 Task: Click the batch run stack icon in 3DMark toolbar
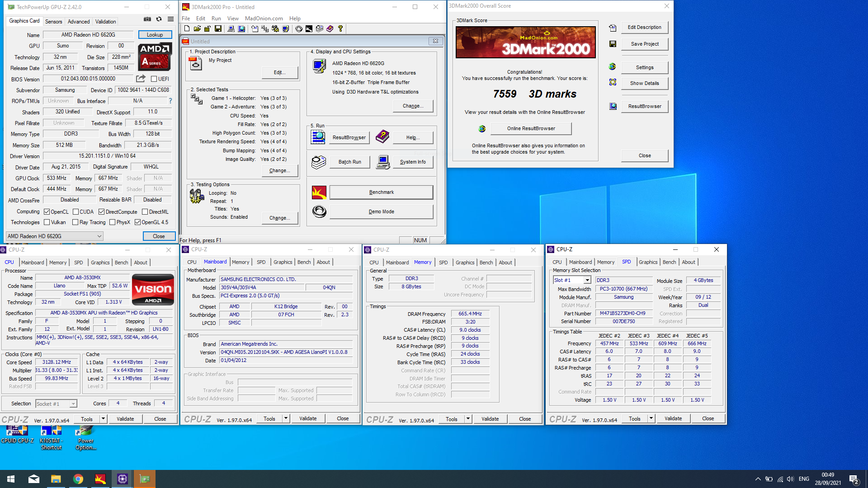320,29
